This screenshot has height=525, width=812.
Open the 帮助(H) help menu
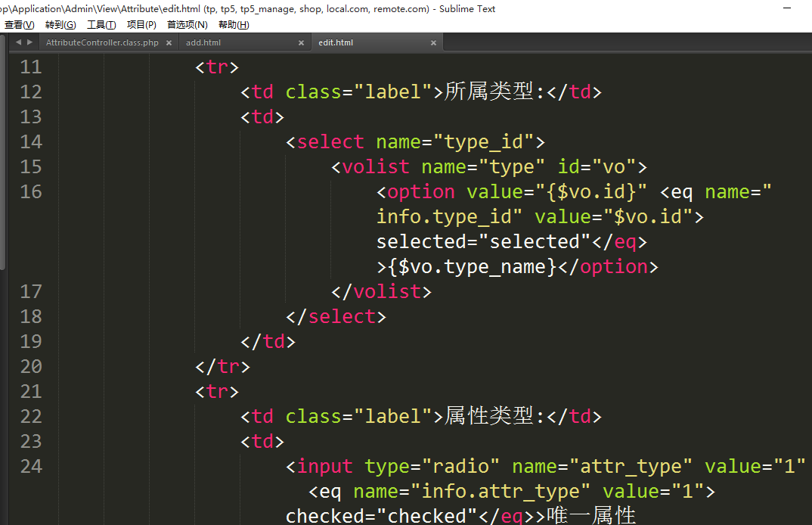(x=234, y=25)
